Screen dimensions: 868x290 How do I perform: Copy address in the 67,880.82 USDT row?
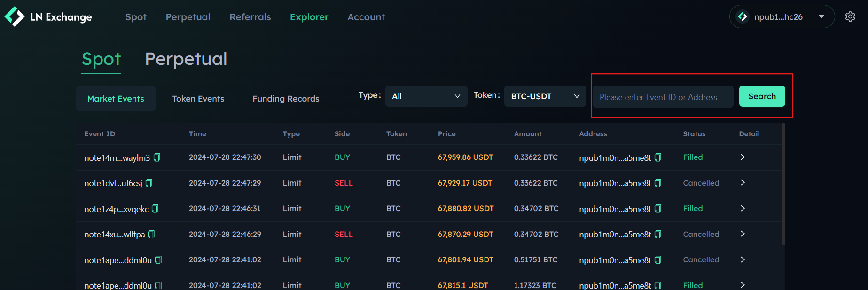pos(658,209)
